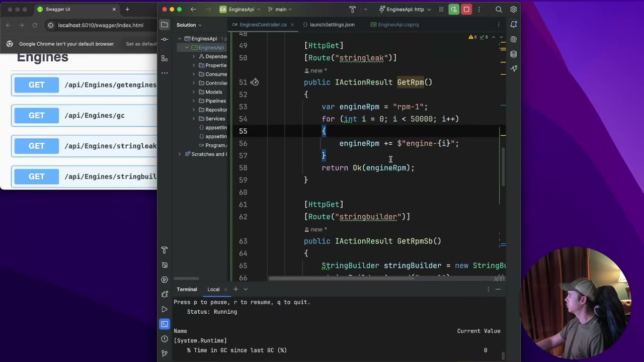Collapse the EnginesApi C# project node
Image resolution: width=644 pixels, height=362 pixels.
click(x=187, y=48)
